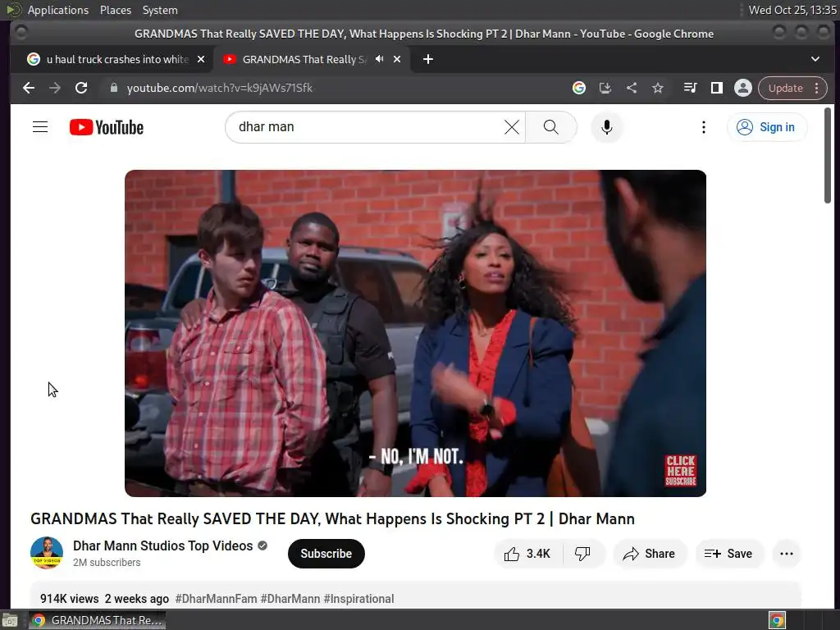Screen dimensions: 840x630
Task: Click the #DharMann hashtag
Action: (290, 598)
